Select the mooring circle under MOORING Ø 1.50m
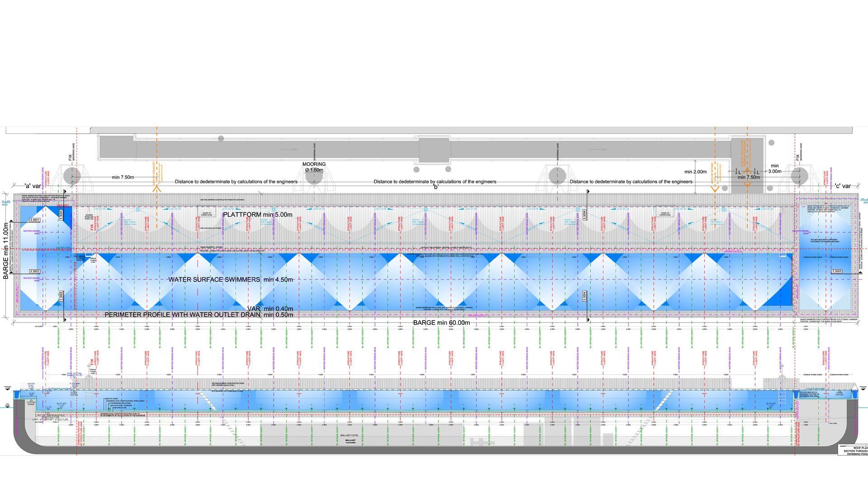Image resolution: width=868 pixels, height=482 pixels. [x=314, y=177]
